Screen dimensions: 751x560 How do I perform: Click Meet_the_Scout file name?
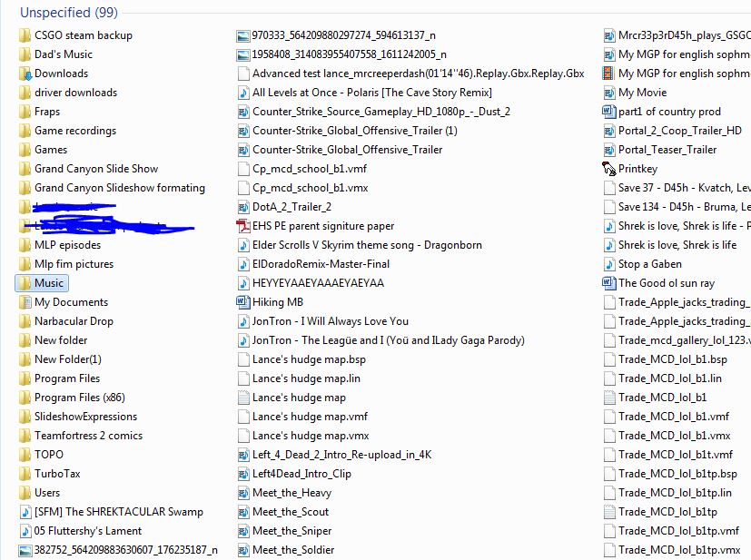click(291, 512)
